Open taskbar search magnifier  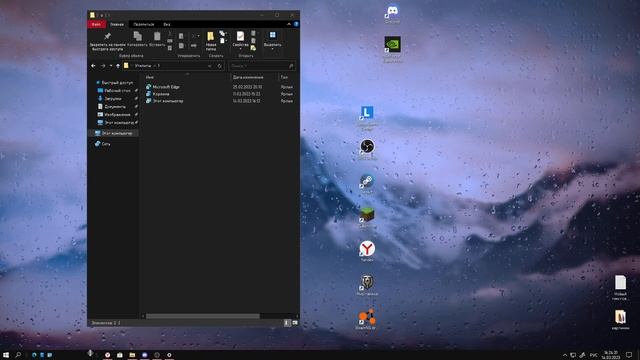(x=18, y=355)
